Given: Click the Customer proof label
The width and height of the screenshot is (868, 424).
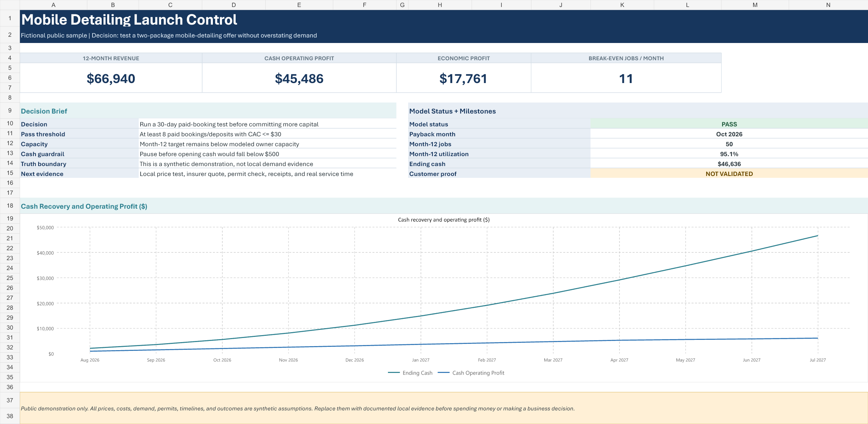Looking at the screenshot, I should point(500,174).
